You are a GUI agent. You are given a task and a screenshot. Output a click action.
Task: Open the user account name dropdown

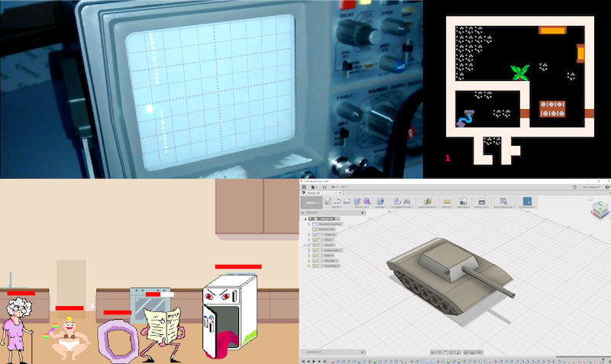591,187
